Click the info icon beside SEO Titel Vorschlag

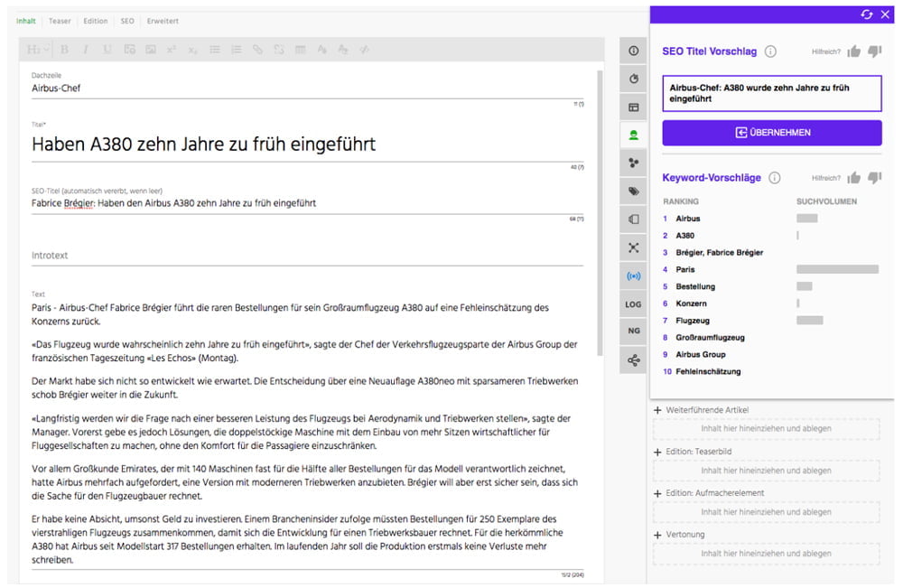tap(770, 51)
